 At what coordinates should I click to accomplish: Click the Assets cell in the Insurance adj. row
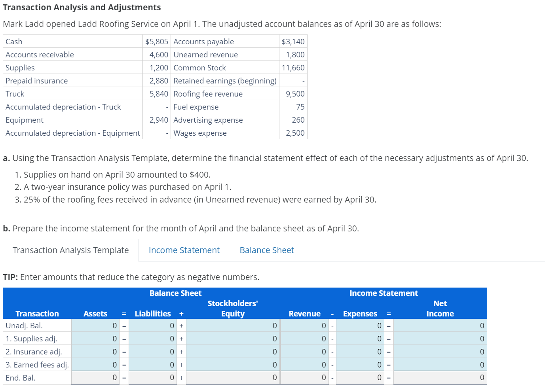tap(95, 351)
